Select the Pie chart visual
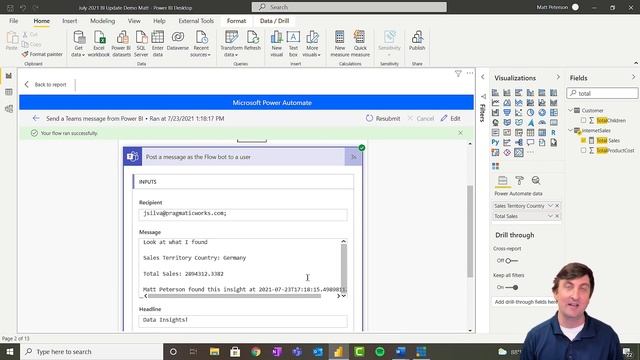The height and width of the screenshot is (360, 640). pos(530,112)
